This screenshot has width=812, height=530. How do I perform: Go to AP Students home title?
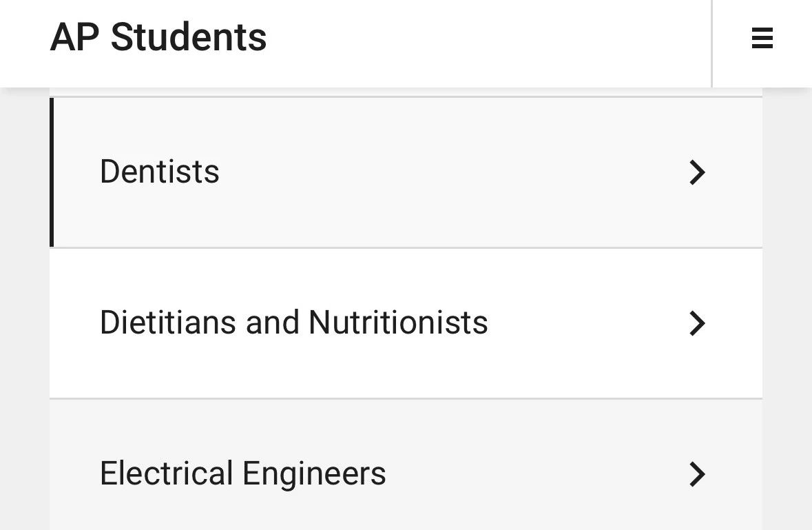158,37
